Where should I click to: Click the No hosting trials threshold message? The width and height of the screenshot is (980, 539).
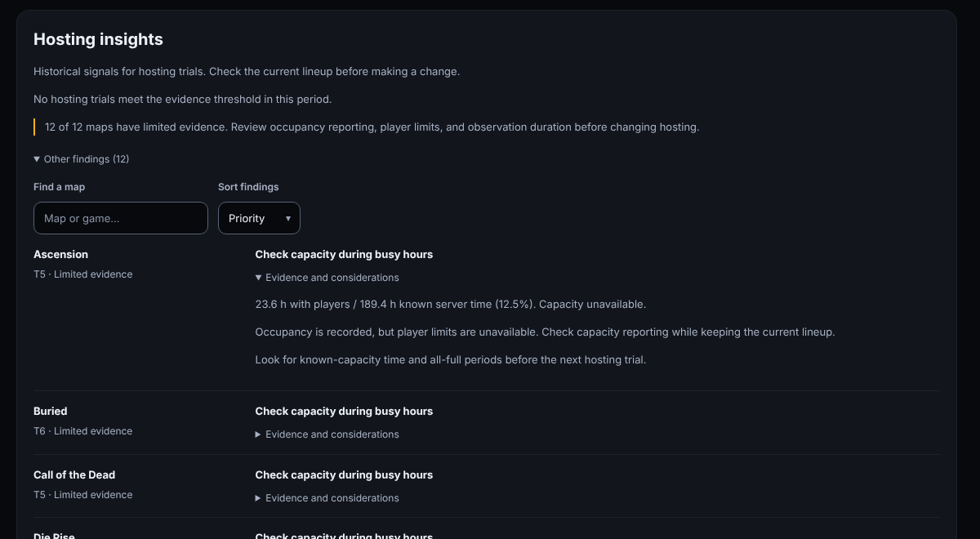pyautogui.click(x=183, y=100)
